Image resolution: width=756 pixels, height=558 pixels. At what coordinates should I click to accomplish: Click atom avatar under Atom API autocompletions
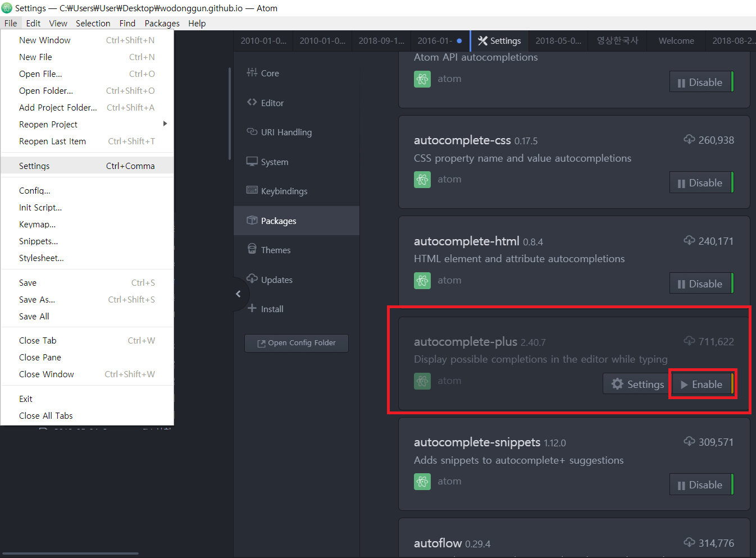click(422, 79)
